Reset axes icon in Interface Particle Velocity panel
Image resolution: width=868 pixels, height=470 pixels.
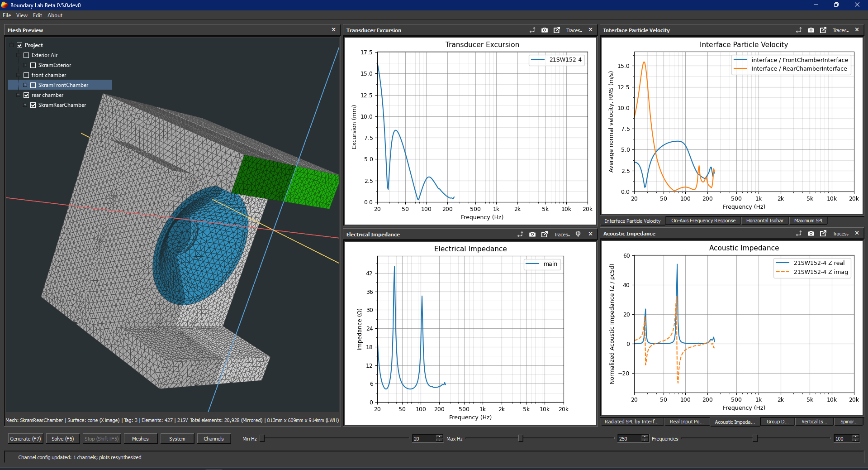(799, 30)
